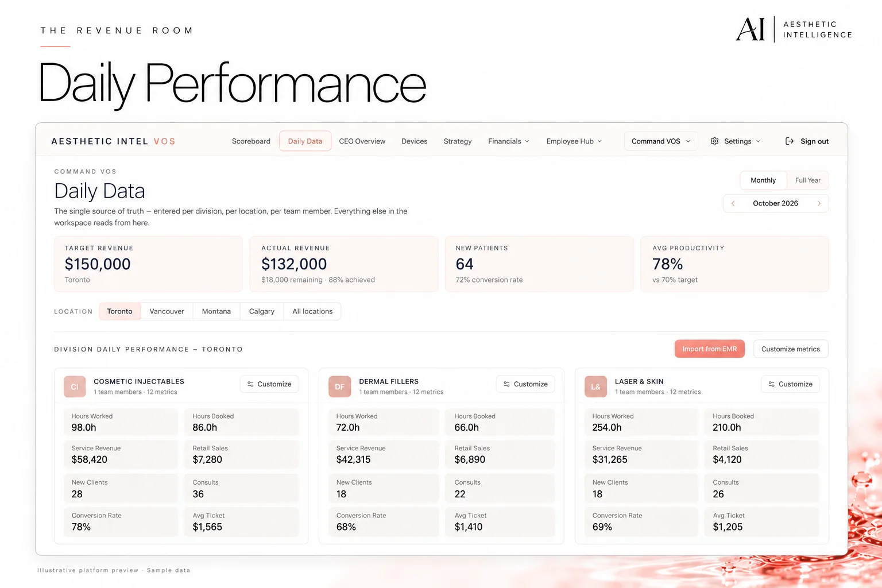The height and width of the screenshot is (588, 882).
Task: Customize the Cosmetic Injectables card
Action: point(269,384)
